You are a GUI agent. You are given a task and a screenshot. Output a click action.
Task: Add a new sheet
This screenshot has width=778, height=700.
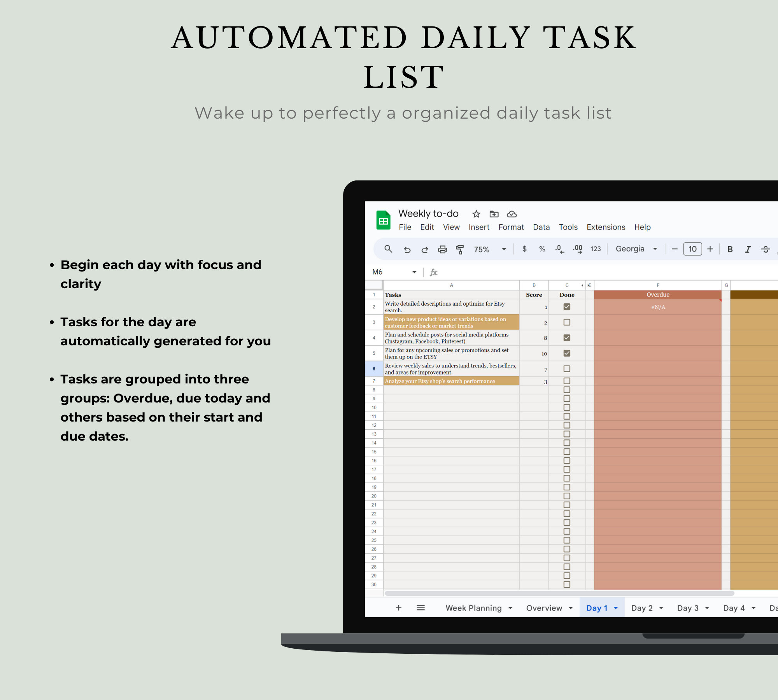pyautogui.click(x=399, y=607)
